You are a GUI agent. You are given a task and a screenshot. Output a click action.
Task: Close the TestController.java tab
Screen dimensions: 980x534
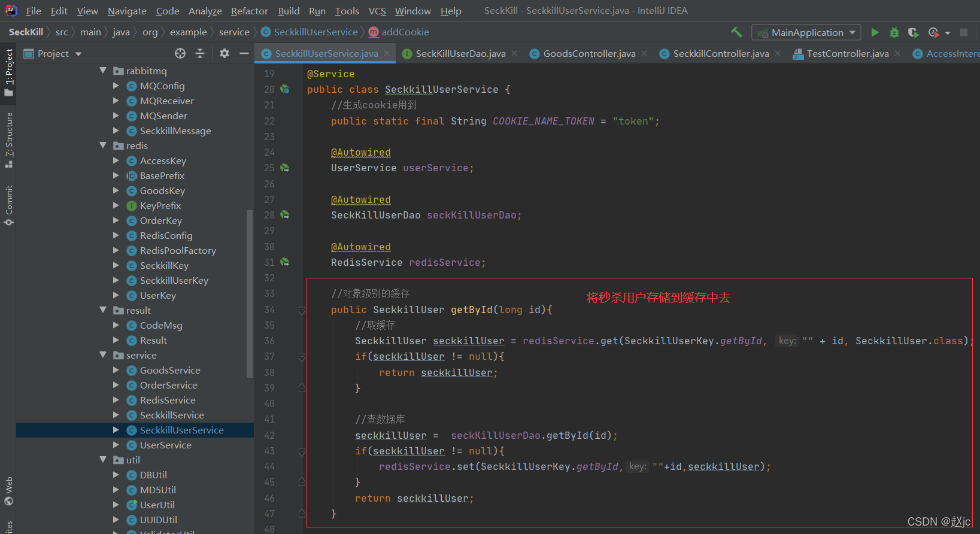coord(897,53)
